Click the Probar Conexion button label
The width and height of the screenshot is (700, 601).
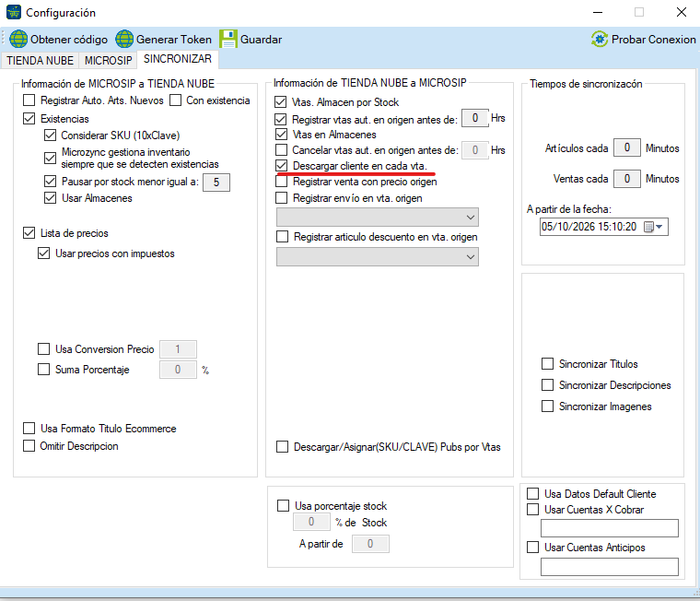654,40
